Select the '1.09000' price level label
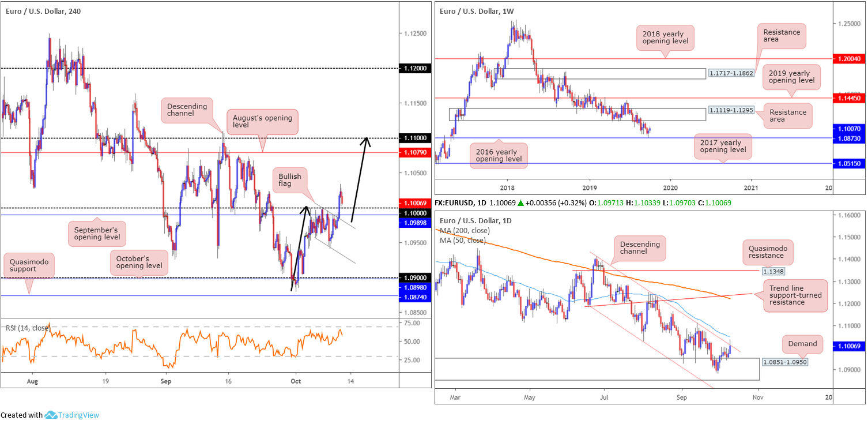868x424 pixels. [x=415, y=277]
